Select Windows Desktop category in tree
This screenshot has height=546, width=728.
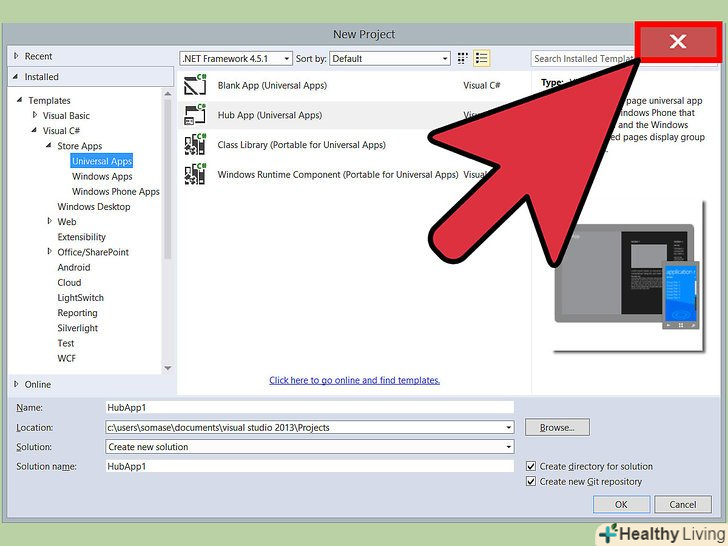[x=94, y=207]
